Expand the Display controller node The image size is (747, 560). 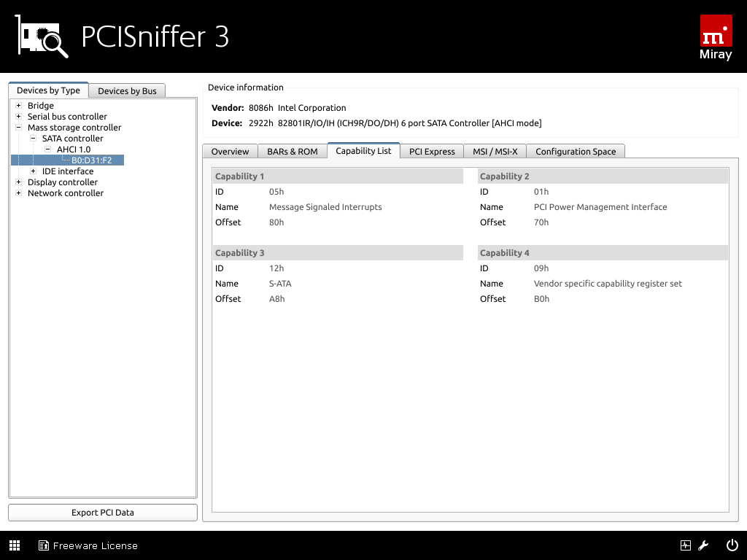tap(18, 182)
